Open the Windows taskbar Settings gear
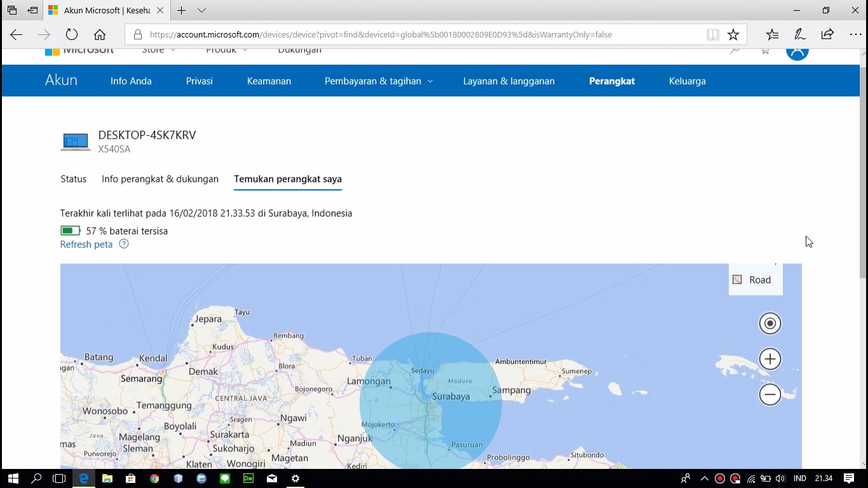 [295, 478]
